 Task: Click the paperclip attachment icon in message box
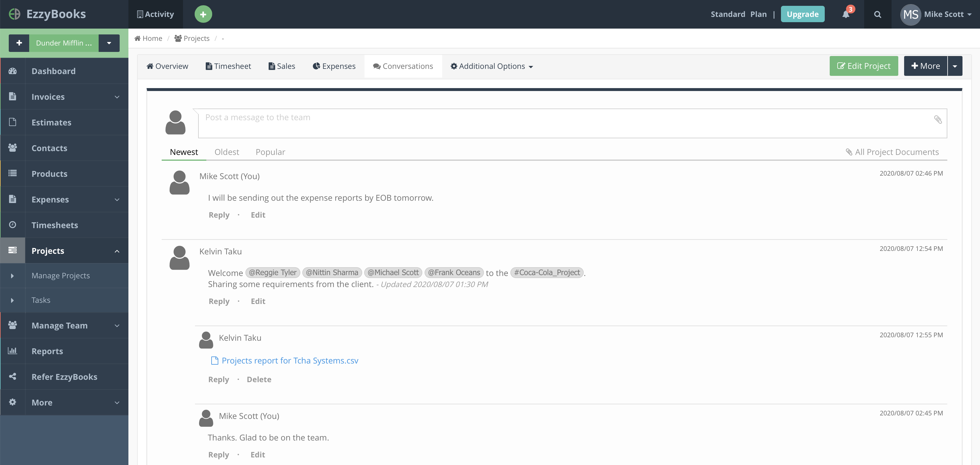(x=938, y=120)
